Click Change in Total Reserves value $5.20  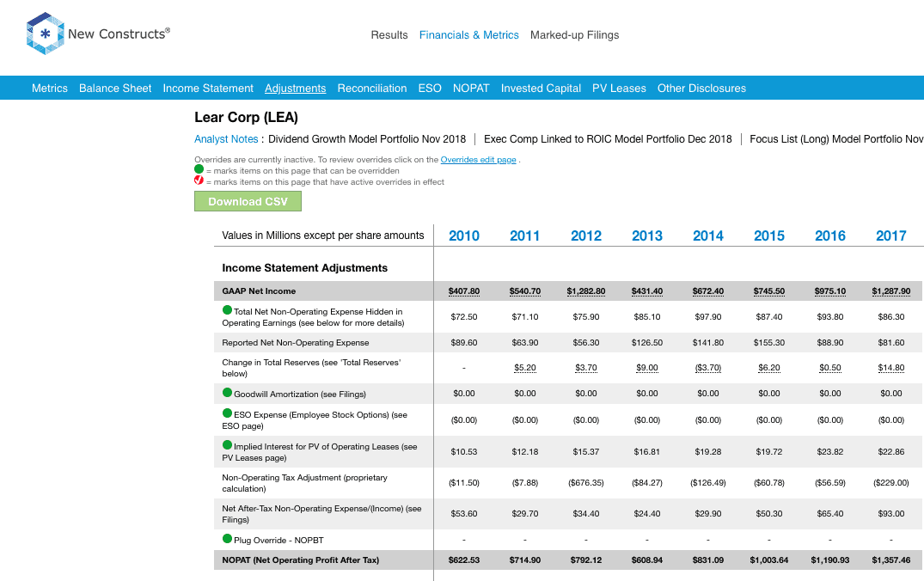[x=524, y=368]
